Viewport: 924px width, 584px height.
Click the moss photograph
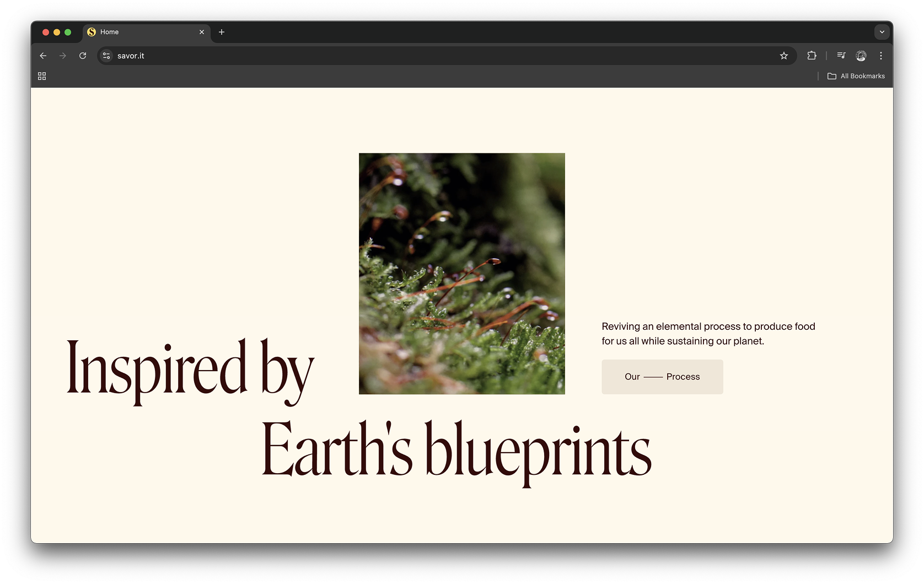[x=461, y=274]
